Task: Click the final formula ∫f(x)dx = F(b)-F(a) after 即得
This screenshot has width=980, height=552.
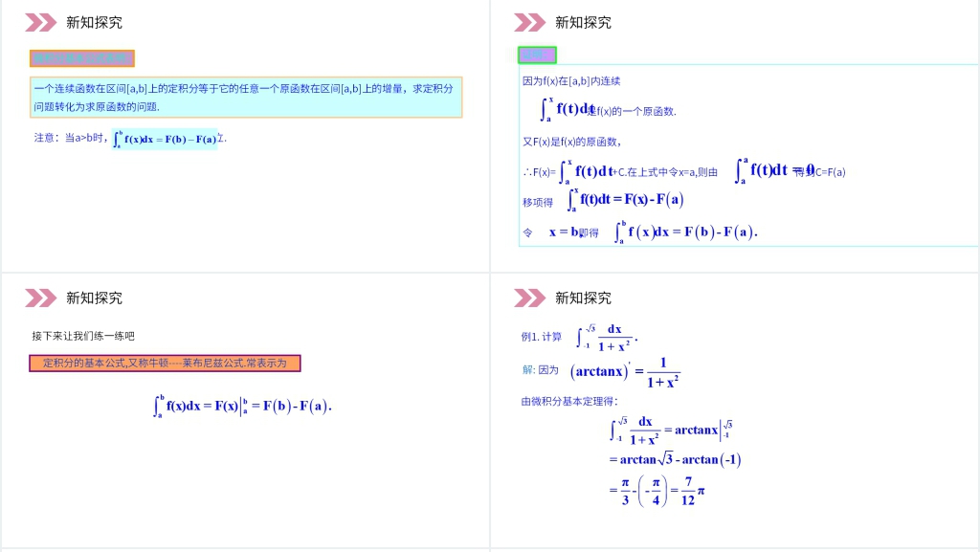Action: click(x=685, y=232)
